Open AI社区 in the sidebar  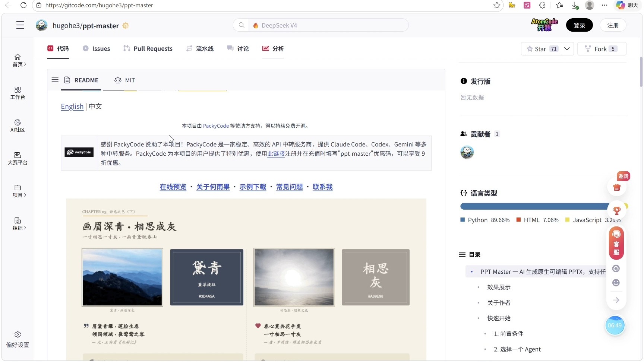click(x=18, y=126)
